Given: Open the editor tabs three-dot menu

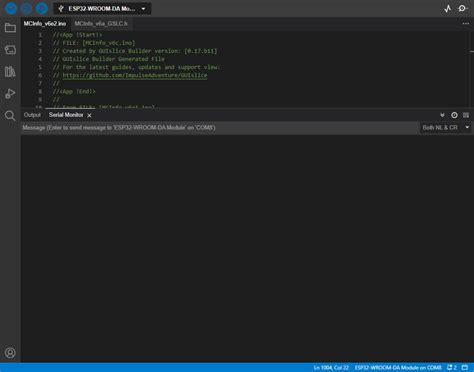Looking at the screenshot, I should click(466, 24).
